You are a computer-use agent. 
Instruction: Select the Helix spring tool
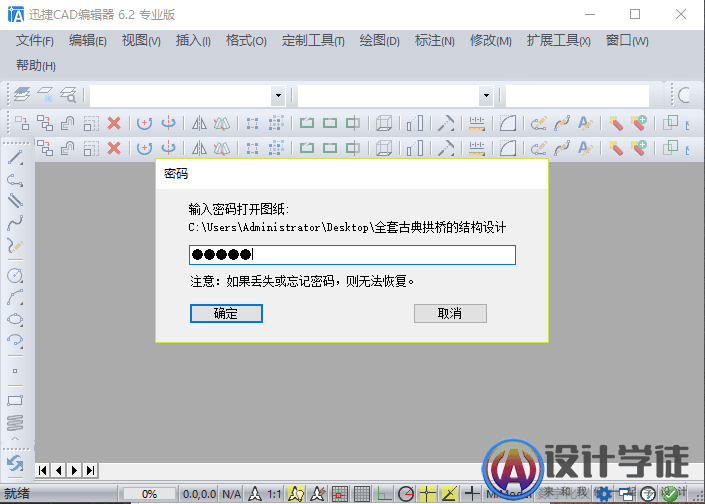click(15, 423)
